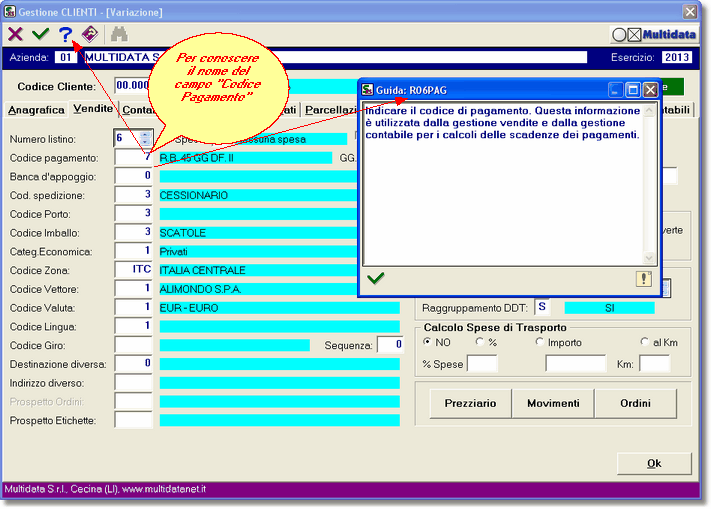711x509 pixels.
Task: Select the NO transport cost radio button
Action: 427,341
